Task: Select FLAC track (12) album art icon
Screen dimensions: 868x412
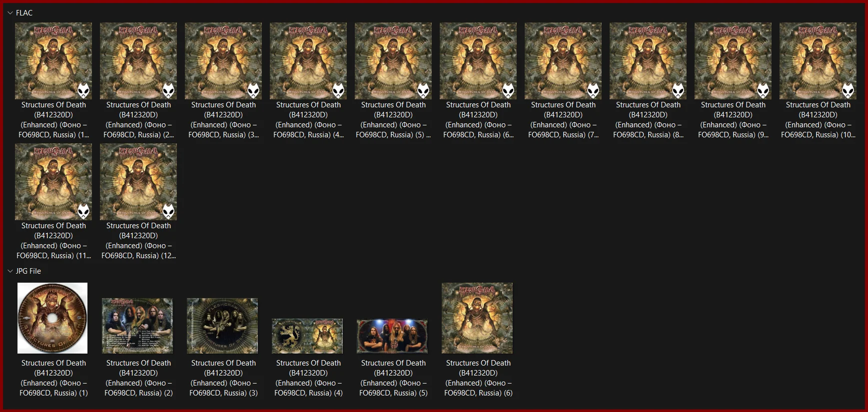Action: [138, 182]
